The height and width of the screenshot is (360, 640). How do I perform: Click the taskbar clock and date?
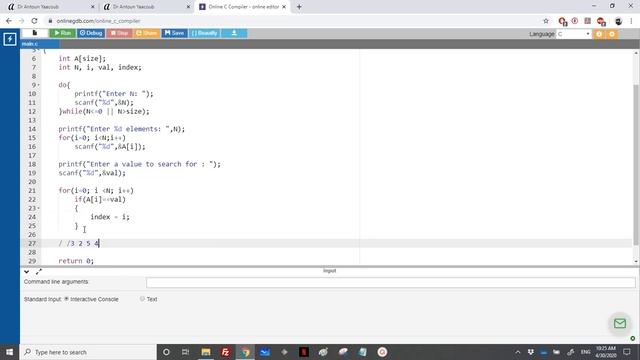[x=606, y=352]
